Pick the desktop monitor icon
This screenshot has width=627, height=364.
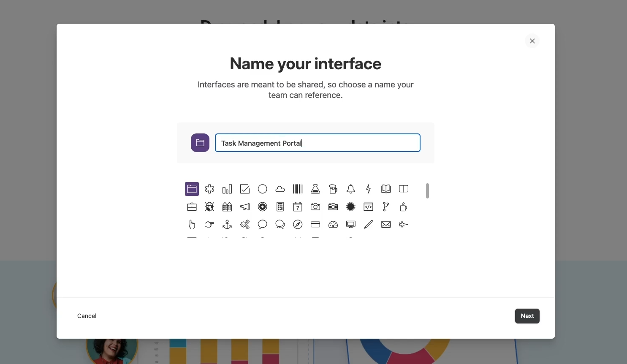(x=351, y=225)
